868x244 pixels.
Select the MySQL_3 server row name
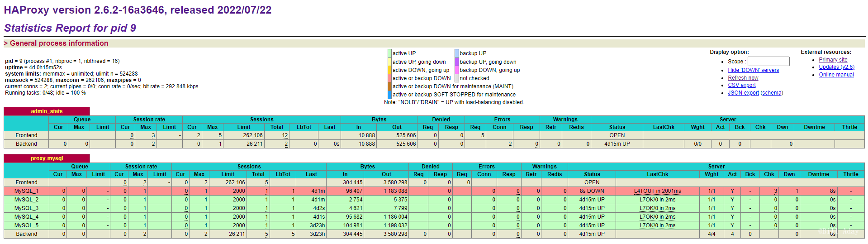pos(26,208)
